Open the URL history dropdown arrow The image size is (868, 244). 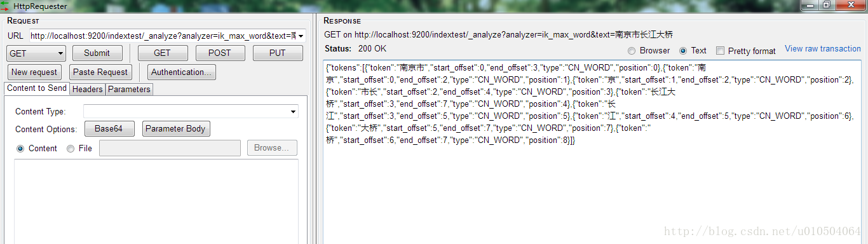click(x=301, y=36)
